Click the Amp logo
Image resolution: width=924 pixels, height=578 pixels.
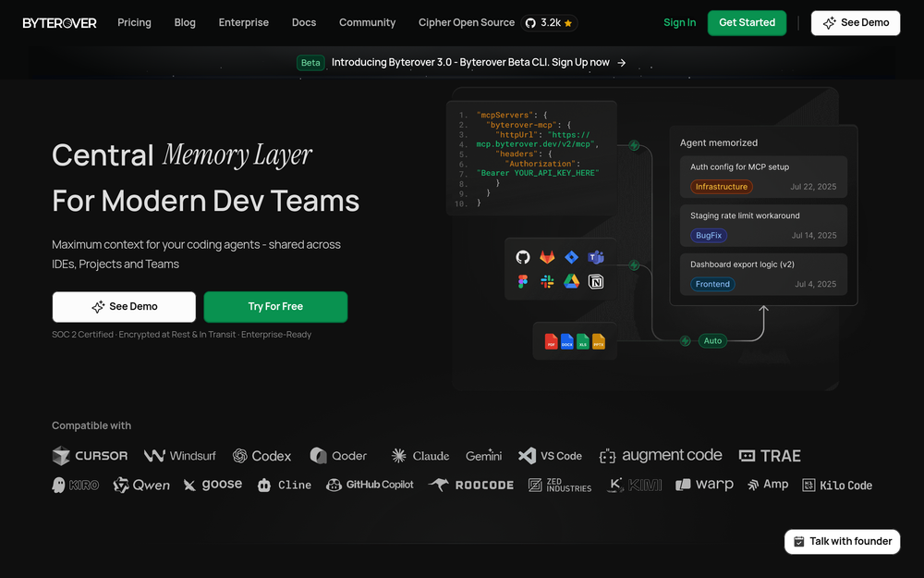(x=768, y=486)
